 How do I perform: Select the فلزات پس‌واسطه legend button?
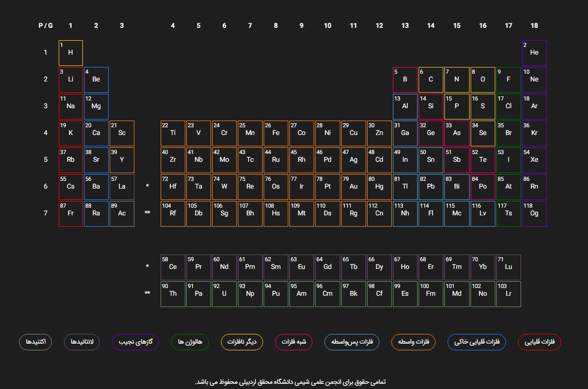pyautogui.click(x=352, y=342)
